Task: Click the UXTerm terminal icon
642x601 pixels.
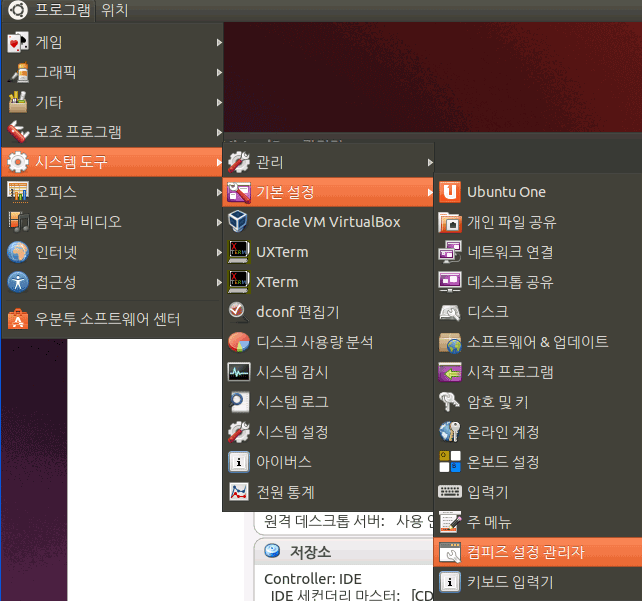Action: point(238,252)
